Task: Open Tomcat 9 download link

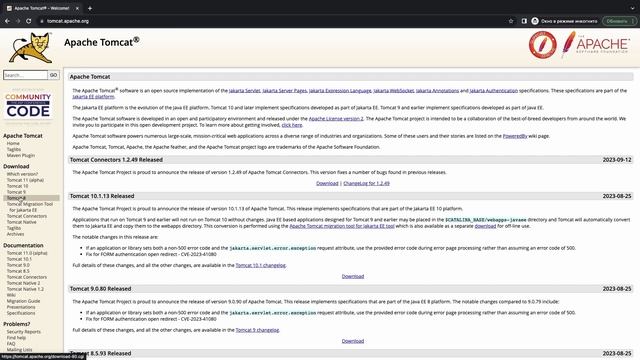Action: click(16, 192)
